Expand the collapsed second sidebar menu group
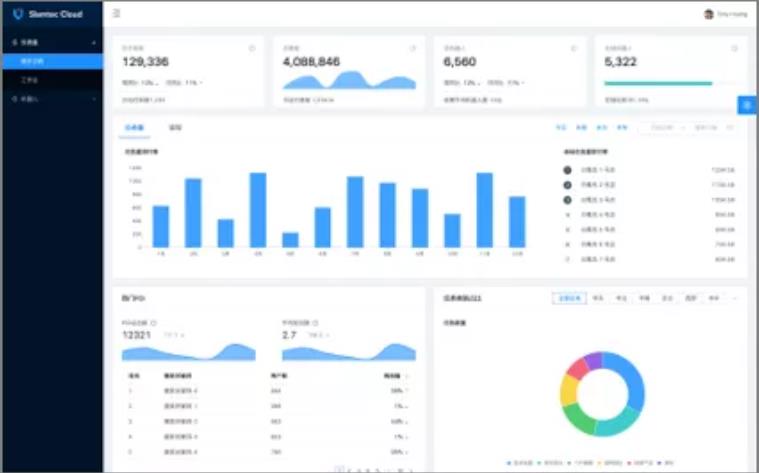Image resolution: width=759 pixels, height=473 pixels. tap(52, 99)
